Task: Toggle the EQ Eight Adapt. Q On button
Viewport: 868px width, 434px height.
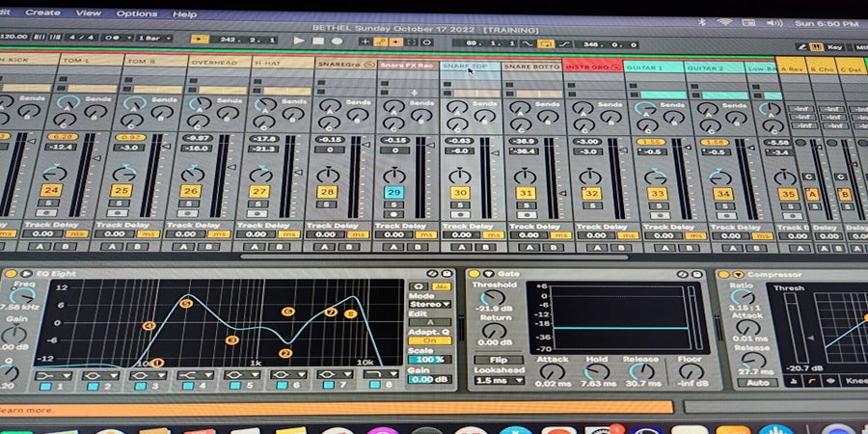Action: click(429, 340)
